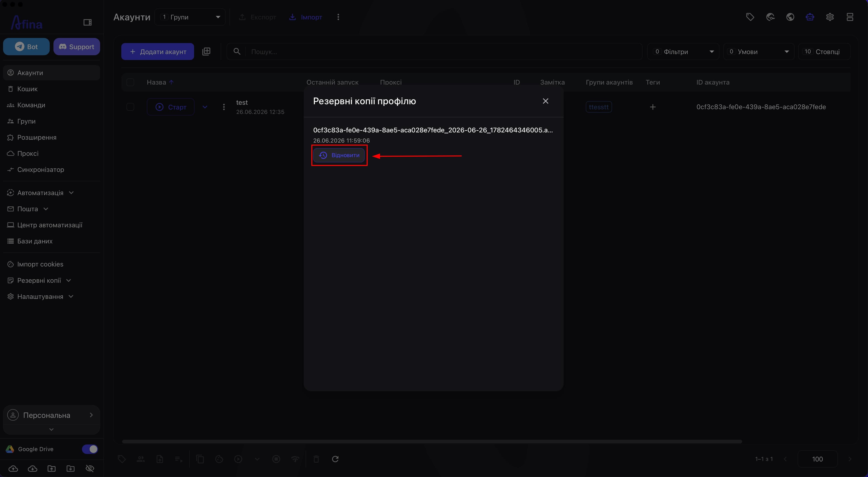The height and width of the screenshot is (477, 868).
Task: Open Проксі in the sidebar menu
Action: [28, 154]
